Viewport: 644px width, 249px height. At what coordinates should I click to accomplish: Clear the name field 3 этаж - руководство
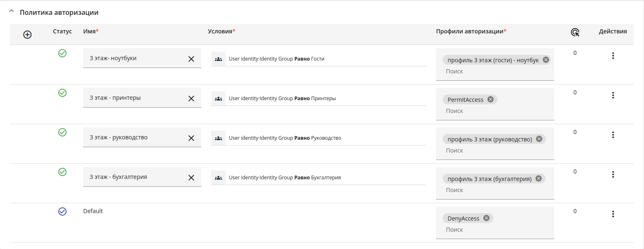tap(191, 138)
